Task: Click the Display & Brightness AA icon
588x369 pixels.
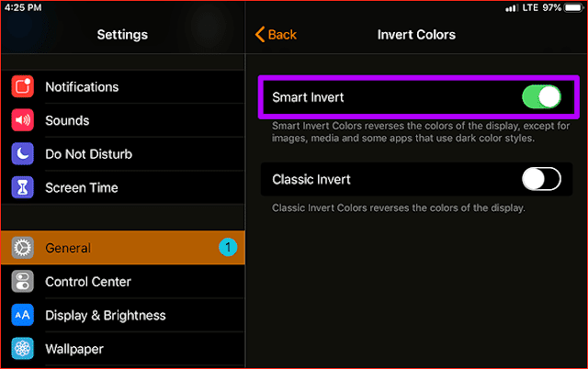Action: click(x=23, y=316)
